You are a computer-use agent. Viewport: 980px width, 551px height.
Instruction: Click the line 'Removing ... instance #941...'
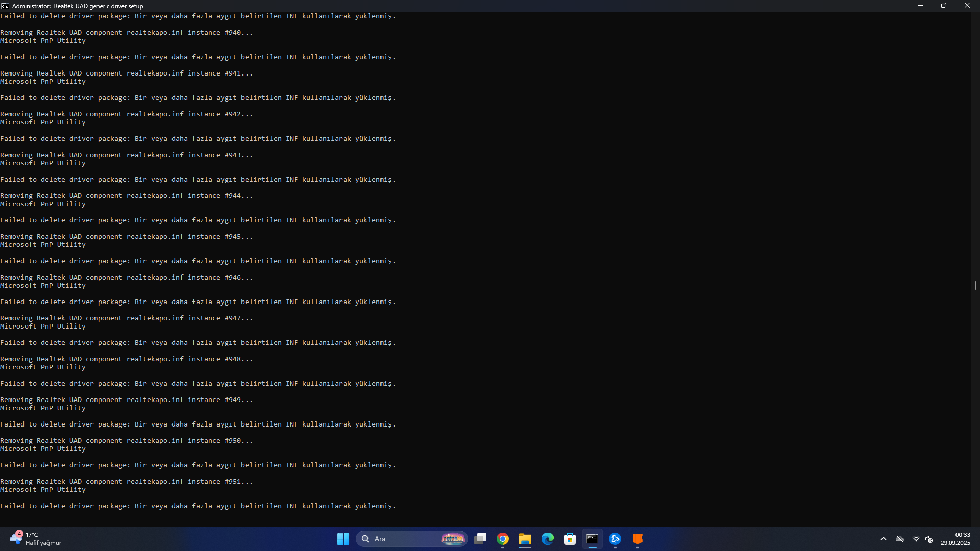(127, 73)
